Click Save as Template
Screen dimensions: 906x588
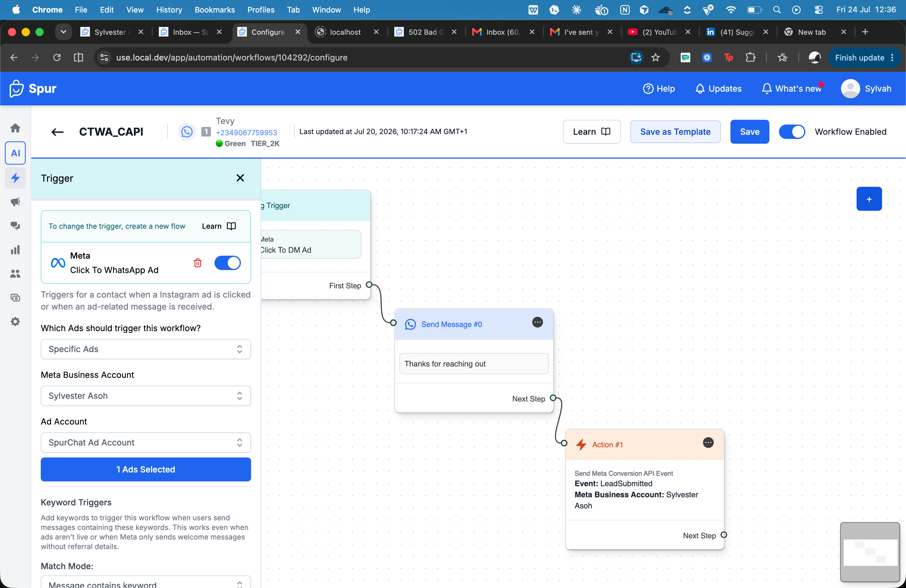tap(675, 132)
